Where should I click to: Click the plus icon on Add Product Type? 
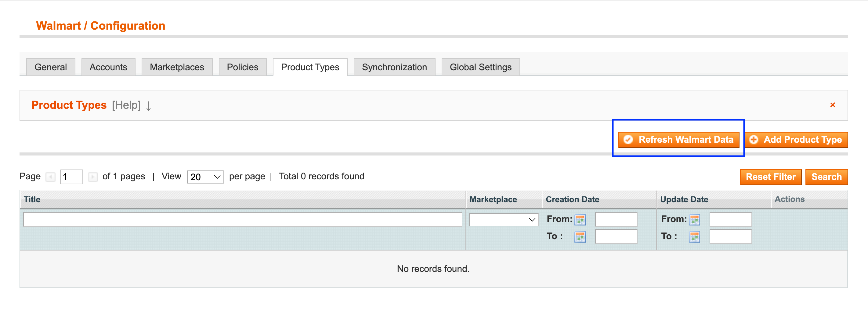tap(754, 139)
